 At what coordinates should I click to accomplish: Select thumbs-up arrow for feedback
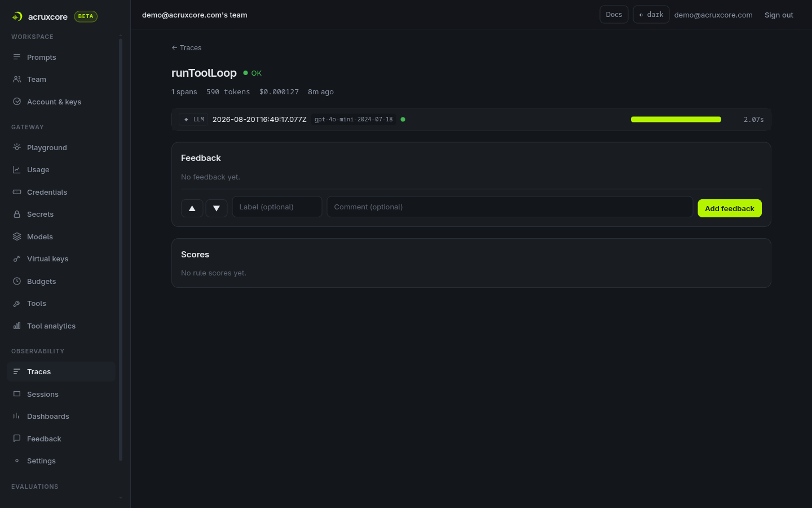192,208
